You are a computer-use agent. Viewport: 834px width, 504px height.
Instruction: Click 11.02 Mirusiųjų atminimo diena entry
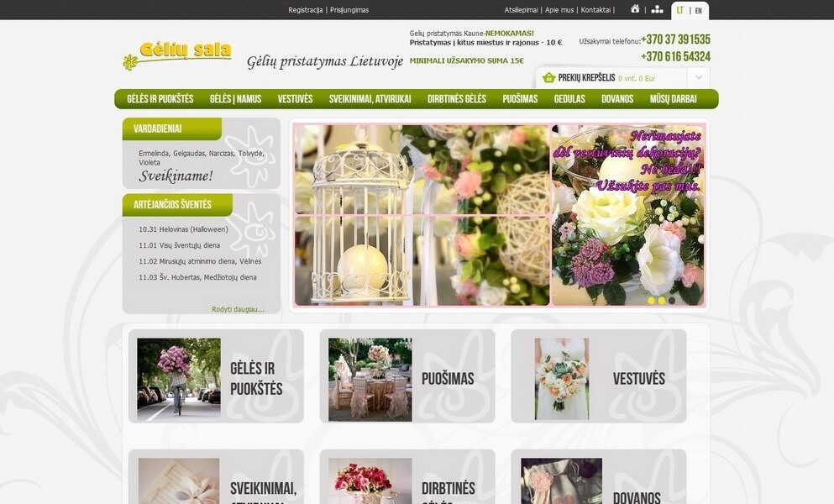(200, 261)
